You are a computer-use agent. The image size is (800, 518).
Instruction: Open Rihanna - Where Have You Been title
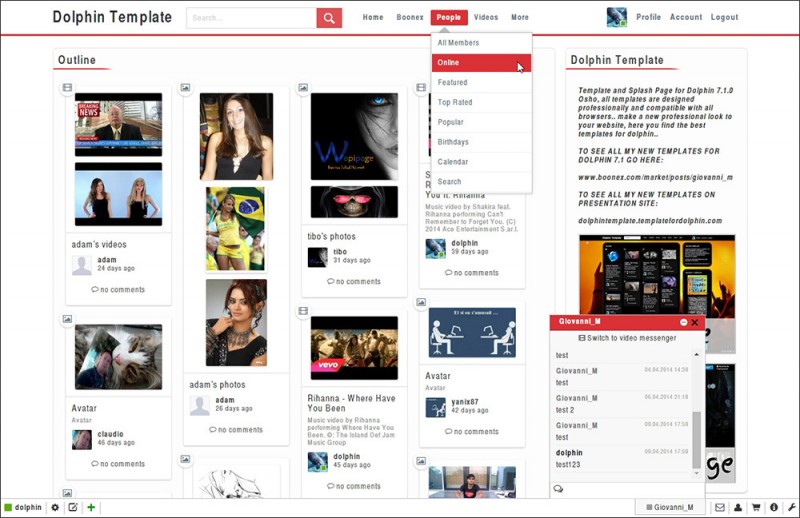(351, 403)
